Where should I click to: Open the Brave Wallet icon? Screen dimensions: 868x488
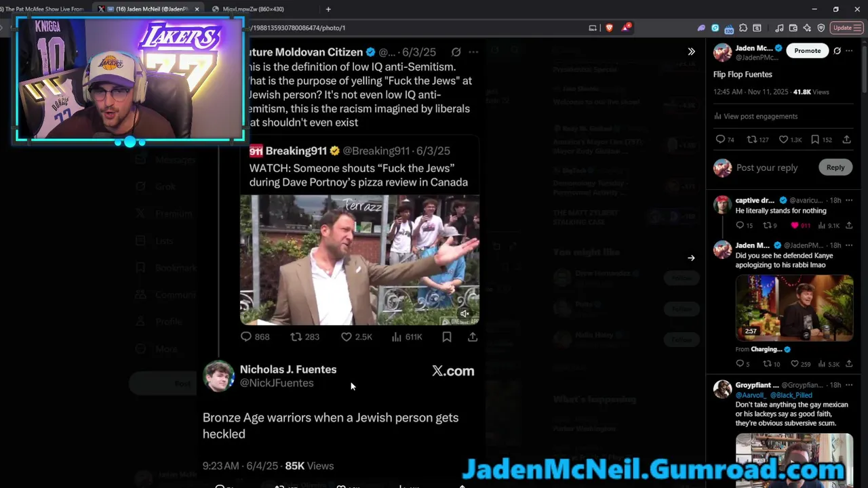[793, 28]
